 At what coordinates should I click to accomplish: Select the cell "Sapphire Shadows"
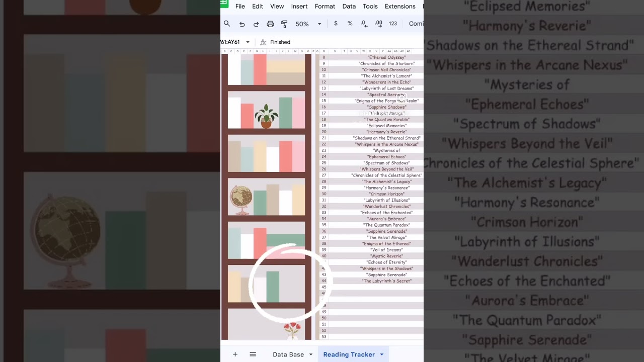[386, 107]
